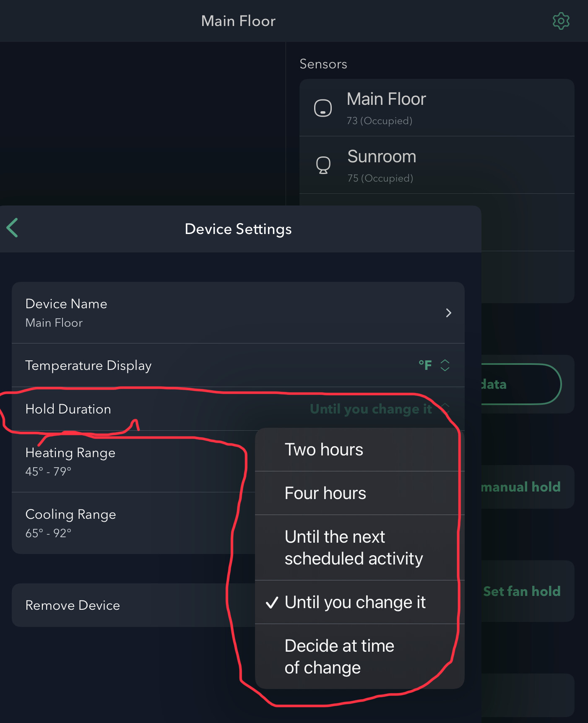
Task: Go back using the green chevron
Action: pos(13,228)
